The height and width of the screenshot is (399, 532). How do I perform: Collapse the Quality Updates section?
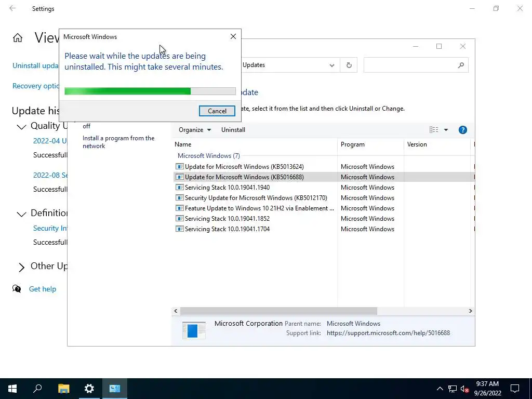21,127
